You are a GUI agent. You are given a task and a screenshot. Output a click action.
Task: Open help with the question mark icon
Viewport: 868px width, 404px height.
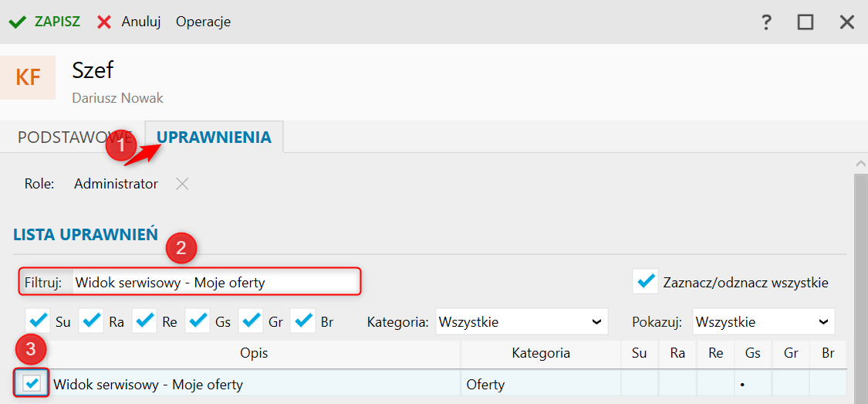click(x=766, y=22)
